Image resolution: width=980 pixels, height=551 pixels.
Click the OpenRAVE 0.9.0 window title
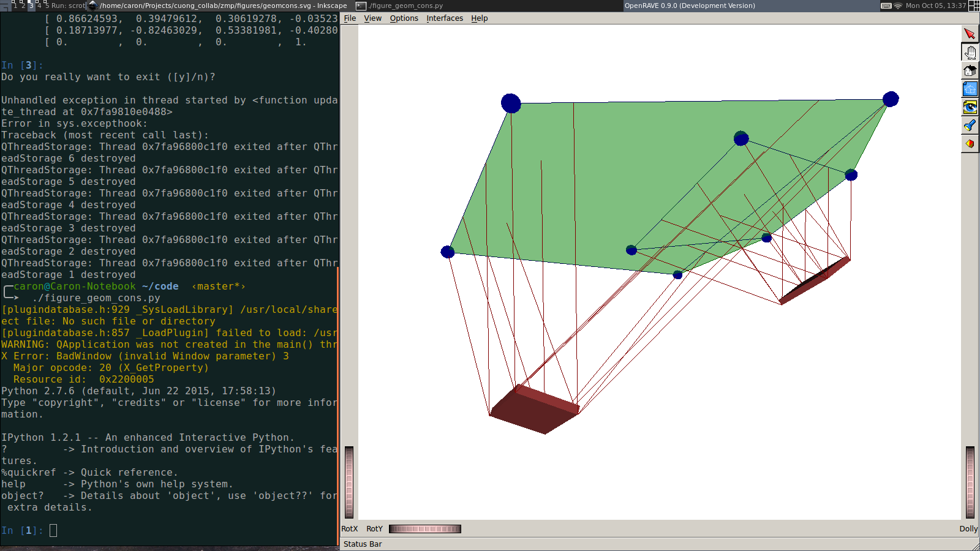[x=690, y=6]
